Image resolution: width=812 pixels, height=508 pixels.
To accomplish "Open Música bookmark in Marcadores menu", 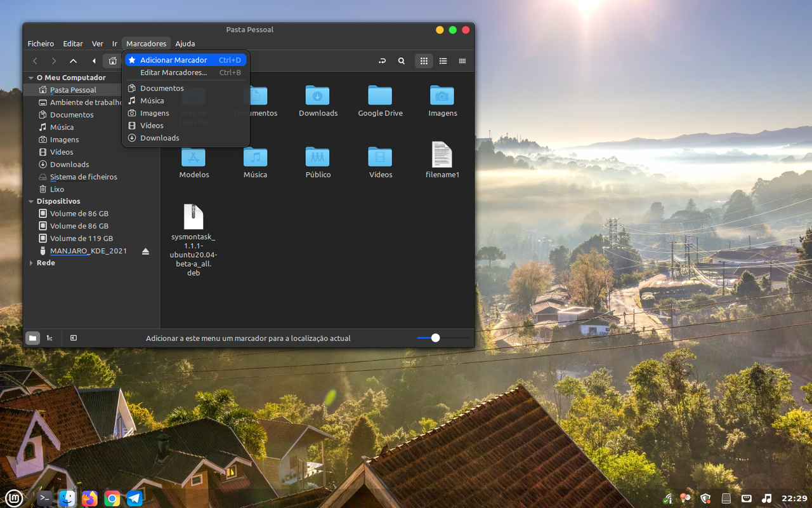I will 185,100.
